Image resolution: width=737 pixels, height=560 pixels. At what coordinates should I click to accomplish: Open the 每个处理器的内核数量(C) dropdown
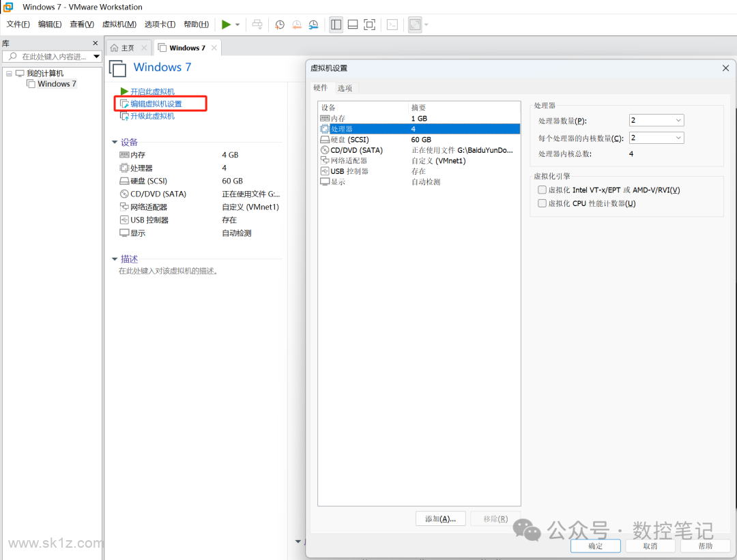coord(656,138)
